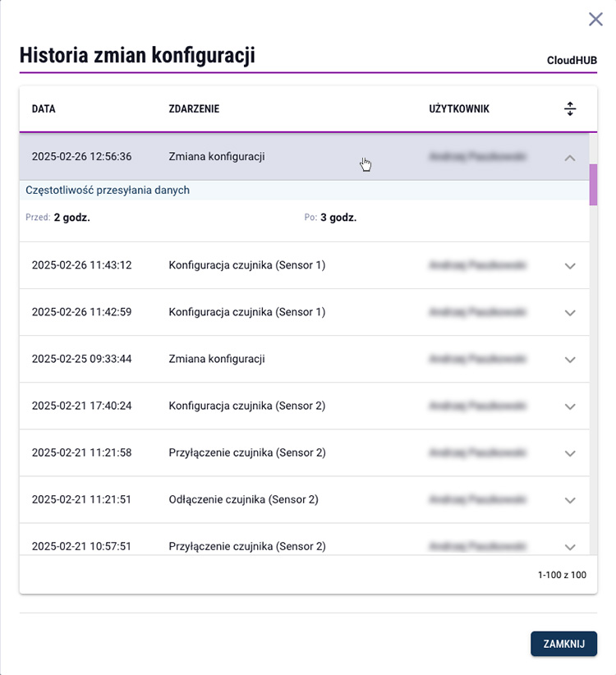Click the UŻYTKOWNIK column header
The image size is (616, 675).
tap(459, 109)
